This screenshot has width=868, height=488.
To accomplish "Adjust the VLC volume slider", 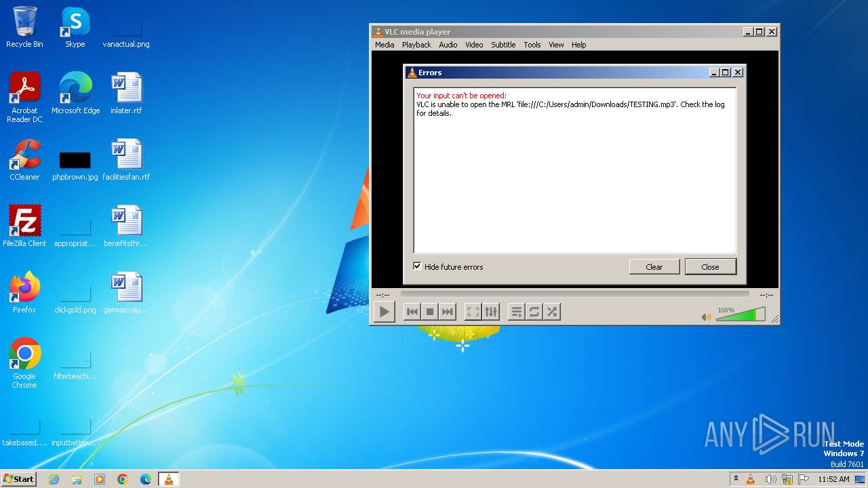I will click(741, 314).
